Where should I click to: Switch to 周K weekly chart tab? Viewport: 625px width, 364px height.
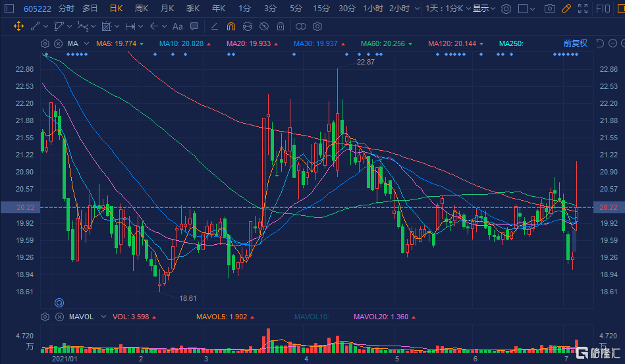[x=142, y=9]
